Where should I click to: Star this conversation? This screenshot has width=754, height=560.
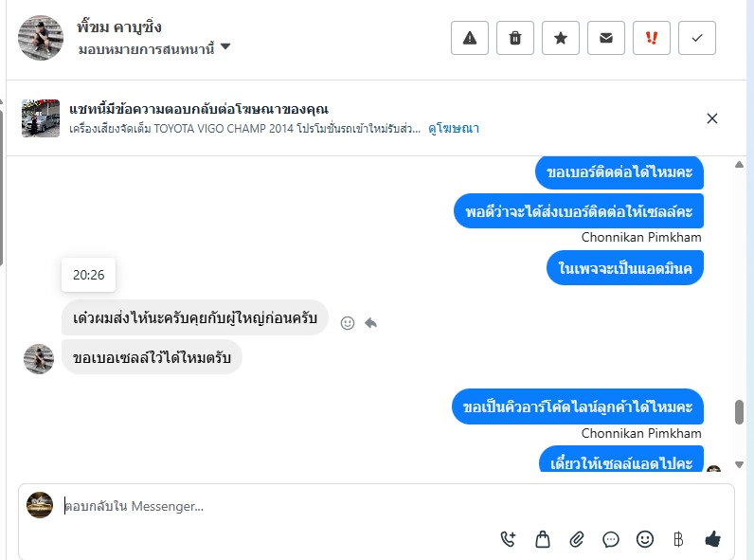tap(561, 38)
